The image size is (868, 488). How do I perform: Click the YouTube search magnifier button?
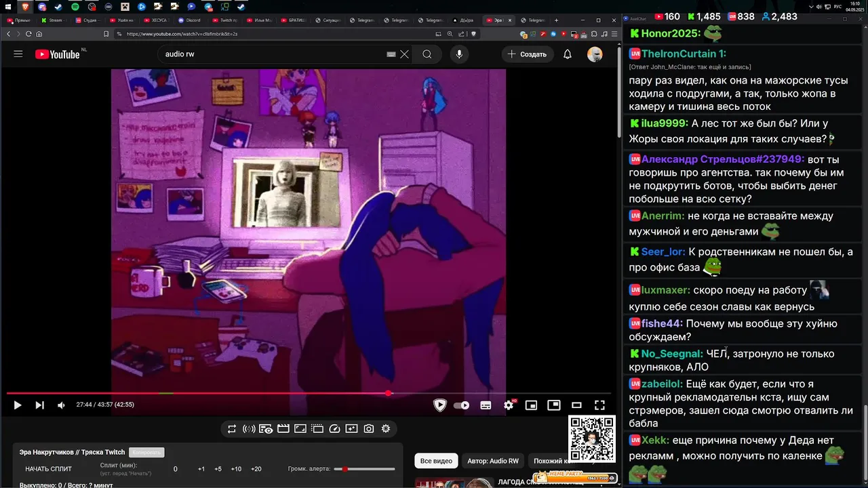(x=427, y=54)
